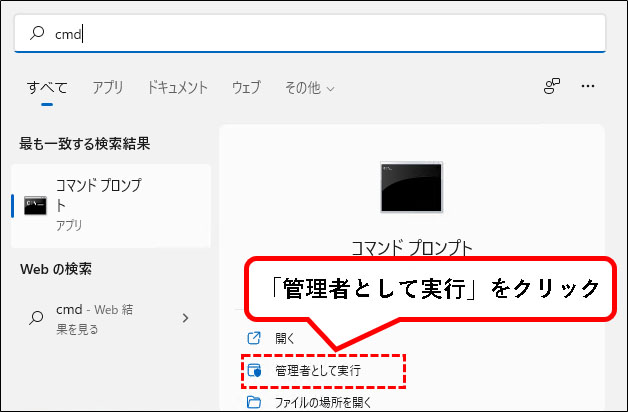Click the magnifier icon beside cmd web result
628x412 pixels.
(x=36, y=318)
